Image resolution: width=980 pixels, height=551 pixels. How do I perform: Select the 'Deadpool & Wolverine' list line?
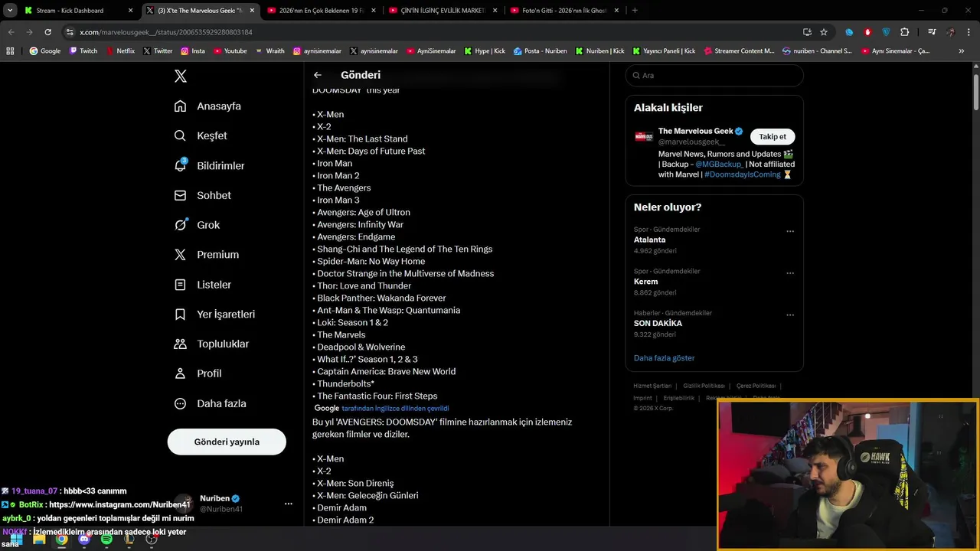(x=359, y=347)
